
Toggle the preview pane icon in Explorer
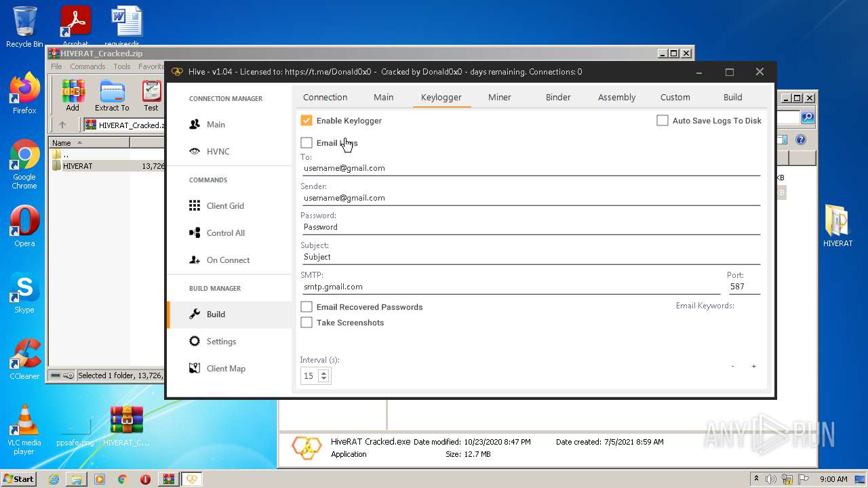point(782,140)
